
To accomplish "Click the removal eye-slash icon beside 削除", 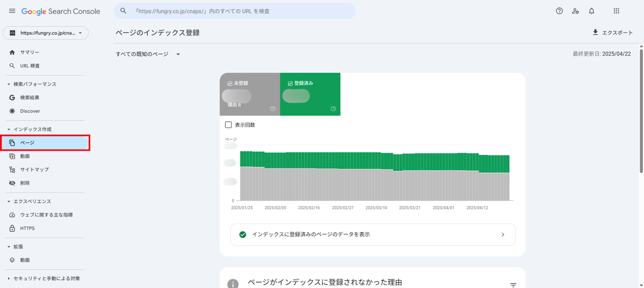I will coord(12,183).
